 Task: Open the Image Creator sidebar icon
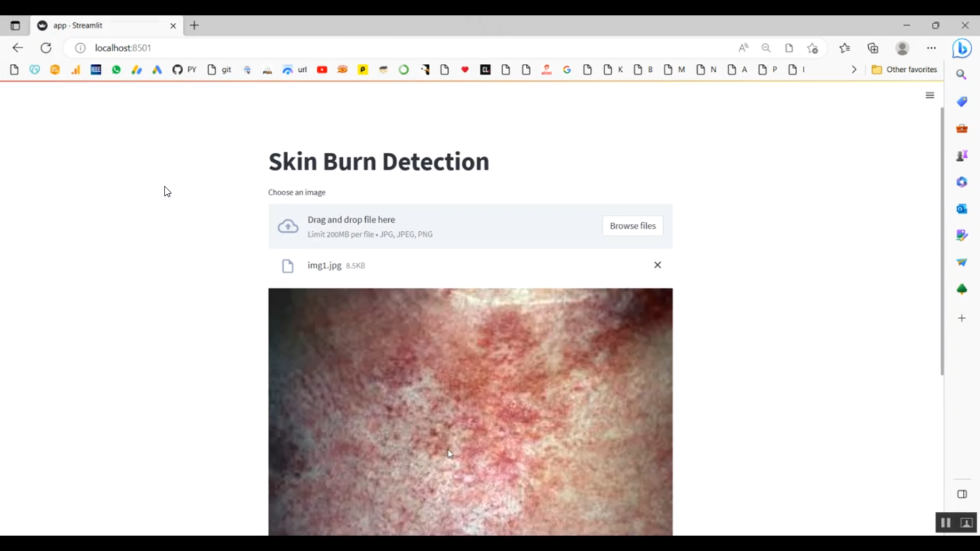click(961, 235)
